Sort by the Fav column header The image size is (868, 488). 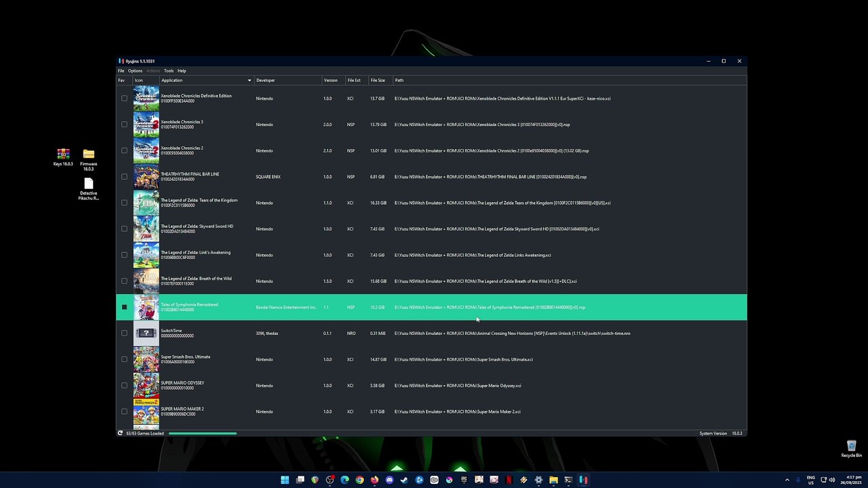pyautogui.click(x=124, y=80)
